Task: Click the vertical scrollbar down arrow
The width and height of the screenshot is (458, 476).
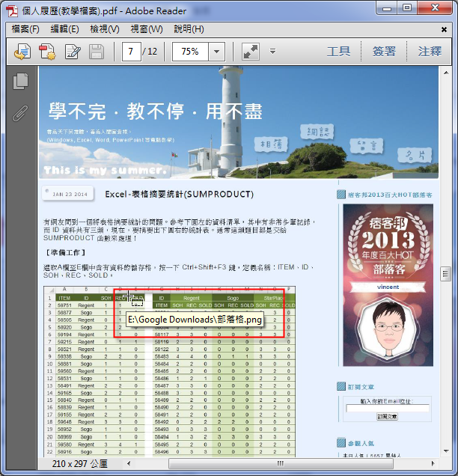Action: click(446, 451)
